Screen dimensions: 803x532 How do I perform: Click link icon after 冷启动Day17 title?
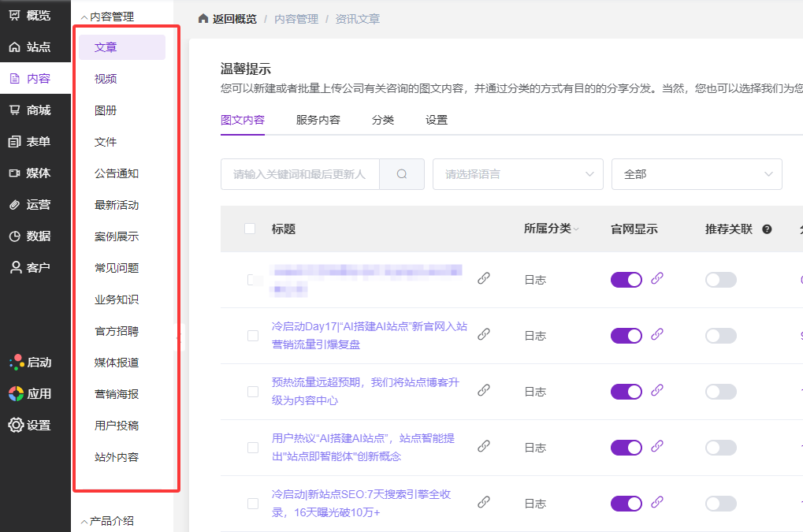[x=484, y=334]
